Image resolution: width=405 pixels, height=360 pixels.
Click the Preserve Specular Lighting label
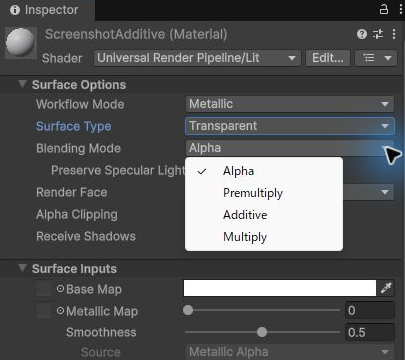point(118,170)
